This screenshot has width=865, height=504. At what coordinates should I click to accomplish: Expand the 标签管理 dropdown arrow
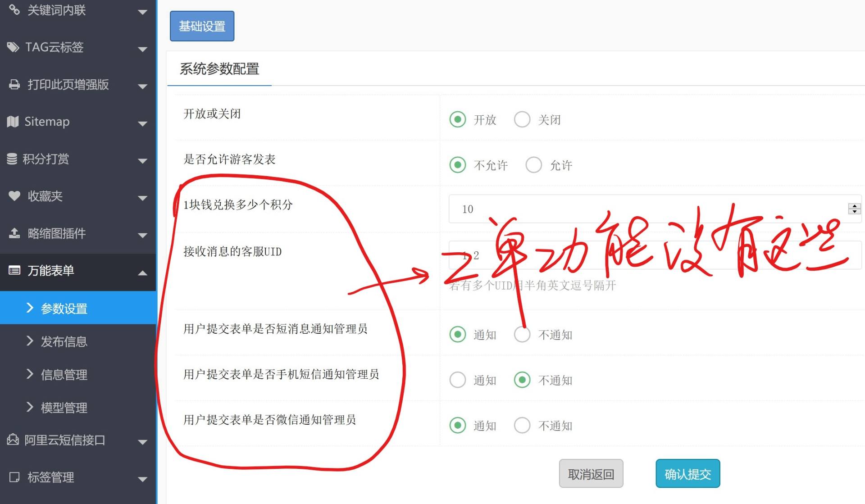[x=142, y=479]
